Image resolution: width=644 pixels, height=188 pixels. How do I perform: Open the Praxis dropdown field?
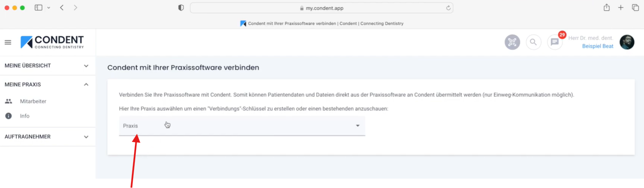tap(242, 126)
